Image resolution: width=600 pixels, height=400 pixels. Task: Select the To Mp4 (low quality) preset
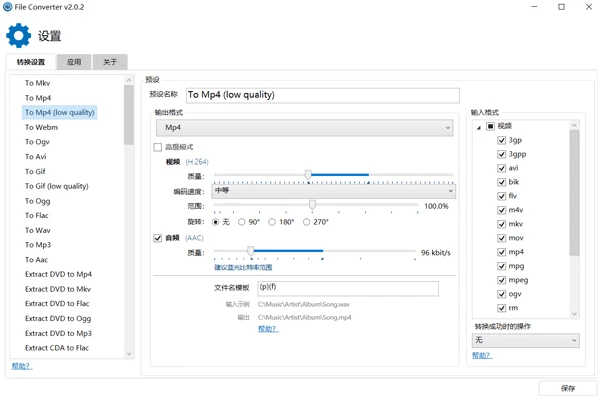click(60, 113)
